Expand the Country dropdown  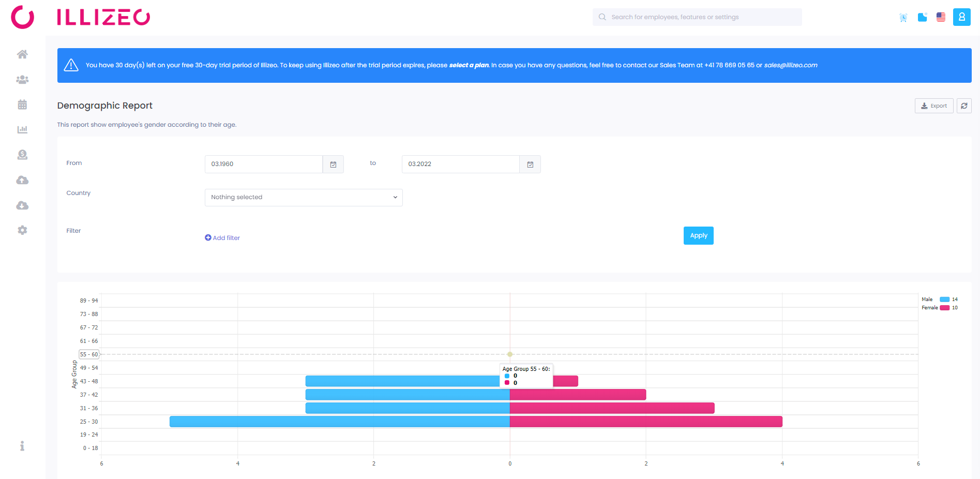(304, 198)
